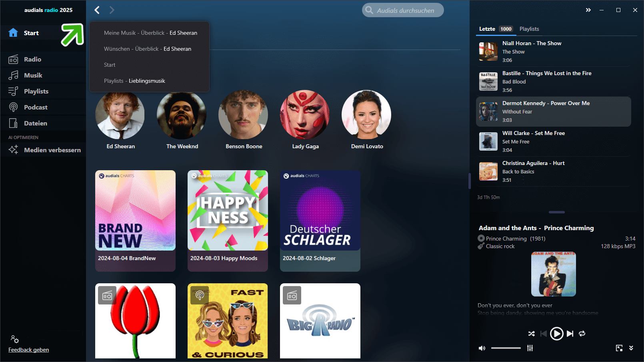Open the Big Radio station tile
The image size is (644, 362).
(320, 321)
